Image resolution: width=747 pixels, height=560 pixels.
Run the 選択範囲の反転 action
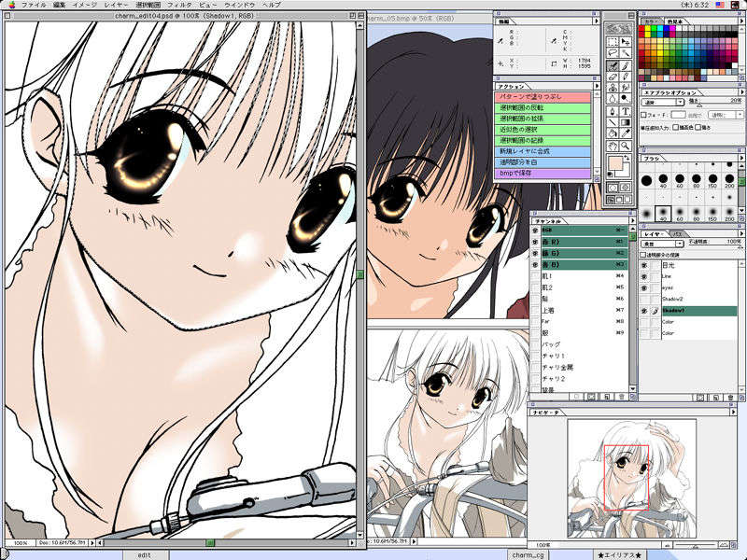coord(543,107)
